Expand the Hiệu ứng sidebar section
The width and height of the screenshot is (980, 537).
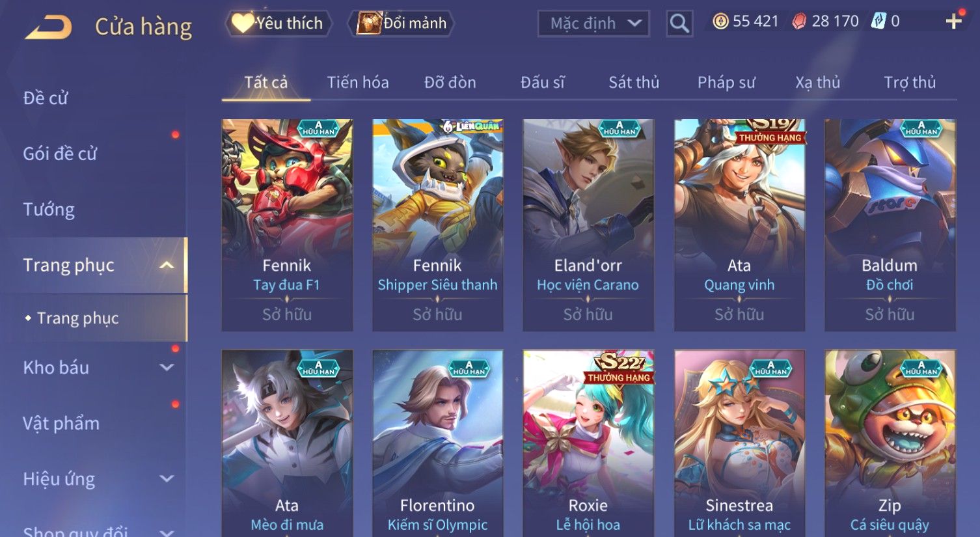167,479
